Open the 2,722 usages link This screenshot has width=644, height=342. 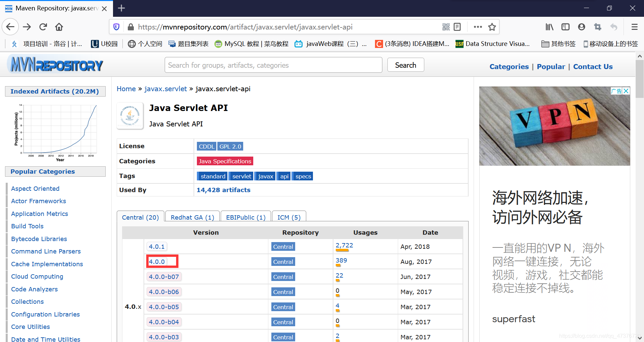[x=344, y=245]
